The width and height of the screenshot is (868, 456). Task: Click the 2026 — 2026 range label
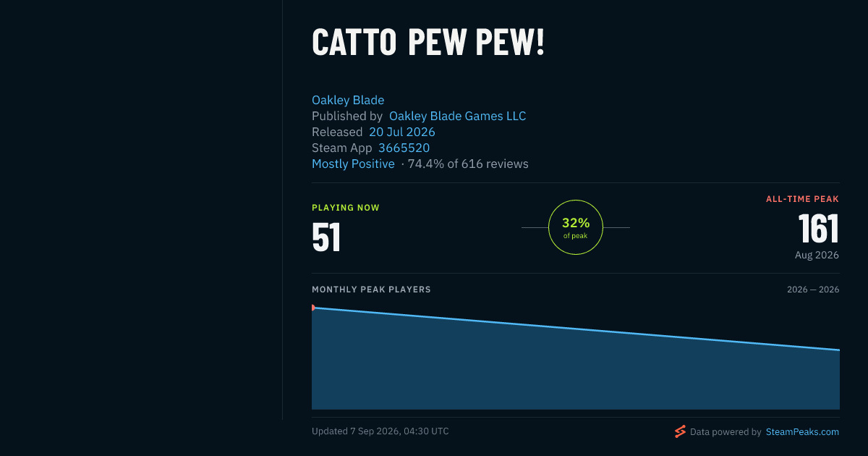(x=813, y=290)
